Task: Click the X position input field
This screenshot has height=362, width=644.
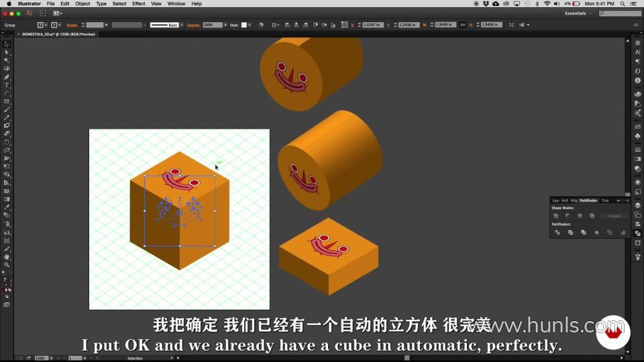Action: point(373,25)
